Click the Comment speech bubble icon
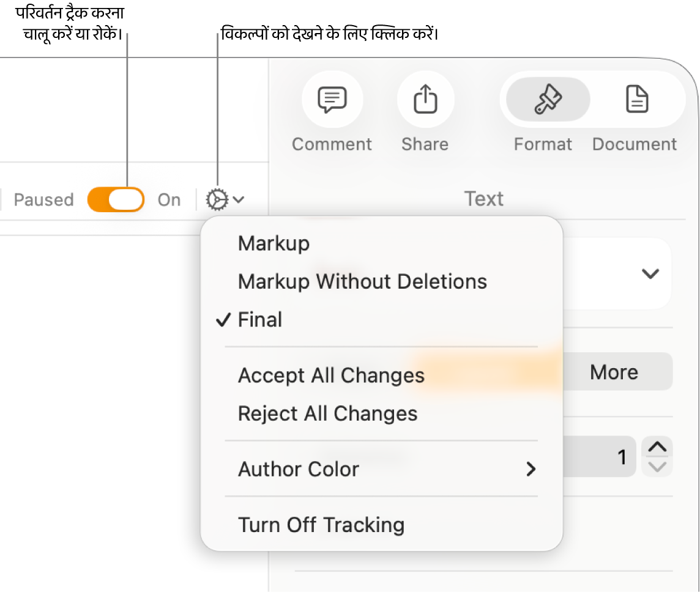Image resolution: width=700 pixels, height=592 pixels. pos(332,99)
